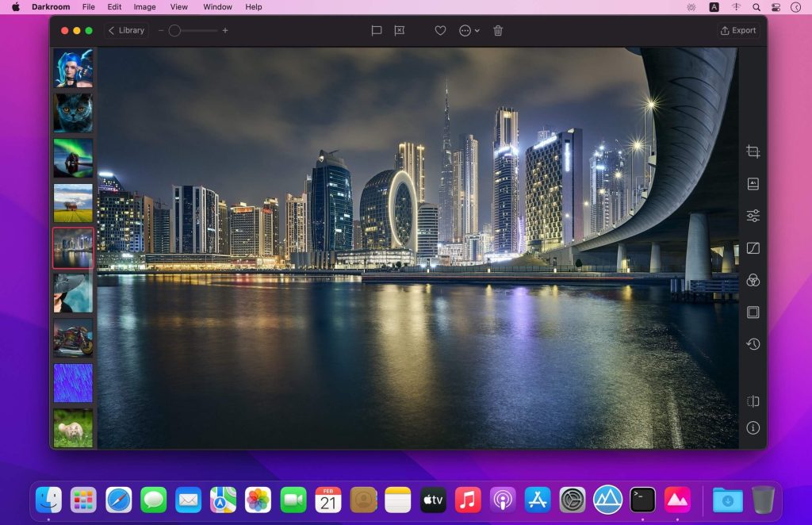
Task: Go back to the Library
Action: coord(125,30)
